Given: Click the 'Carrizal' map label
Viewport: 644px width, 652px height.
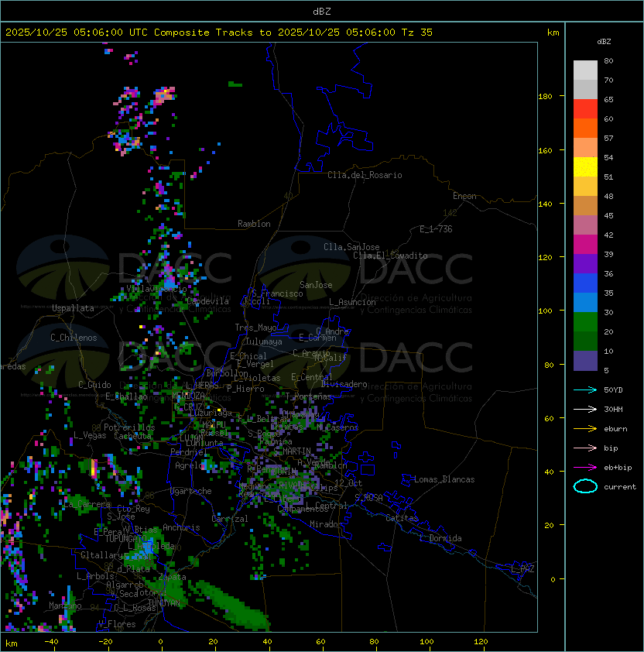Looking at the screenshot, I should (x=230, y=519).
